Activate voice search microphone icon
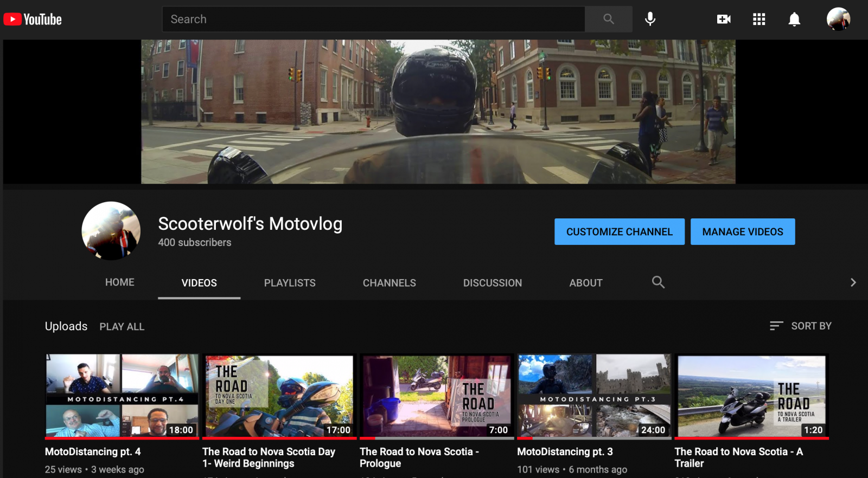Screen dimensions: 868x478 650,20
